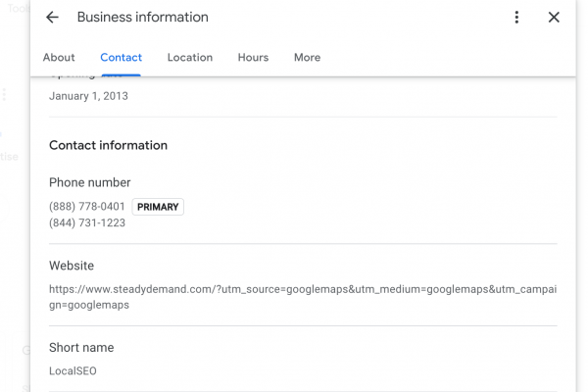Viewport: 588px width, 392px height.
Task: Click the Business information title
Action: click(142, 18)
